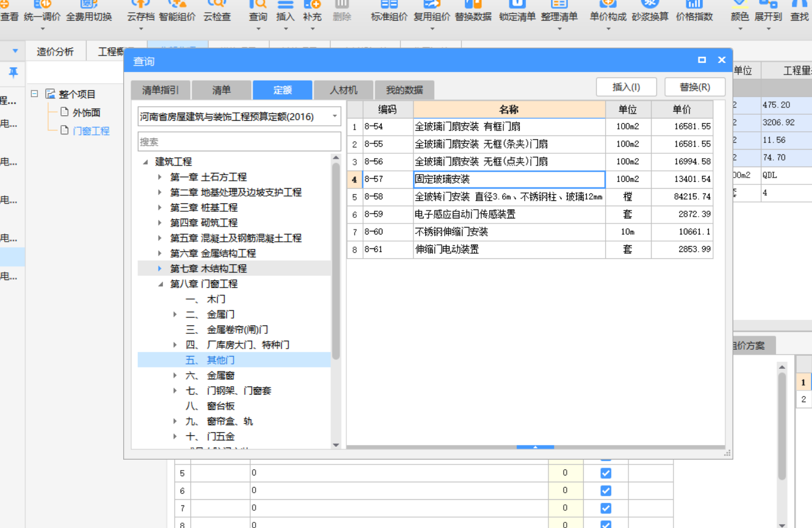Viewport: 812px width, 528px height.
Task: Expand 第五章 混凝土及钢筋混凝土工程 node
Action: (160, 238)
